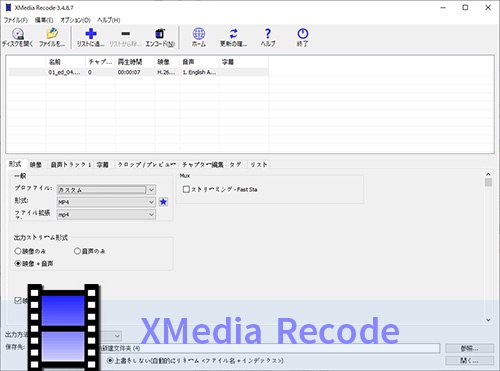Enable the ストリーミング - Fast Start checkbox
500x371 pixels.
click(186, 189)
